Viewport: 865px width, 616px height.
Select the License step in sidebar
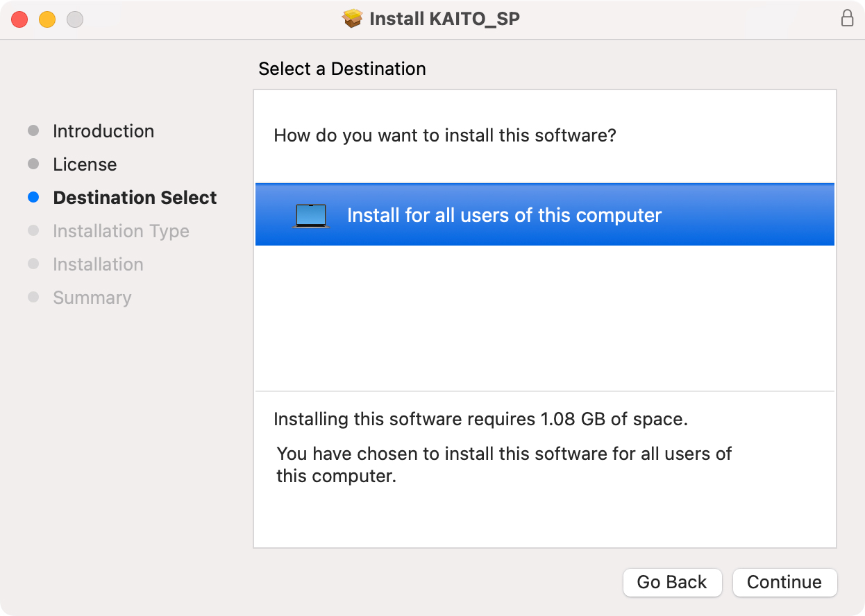coord(85,164)
